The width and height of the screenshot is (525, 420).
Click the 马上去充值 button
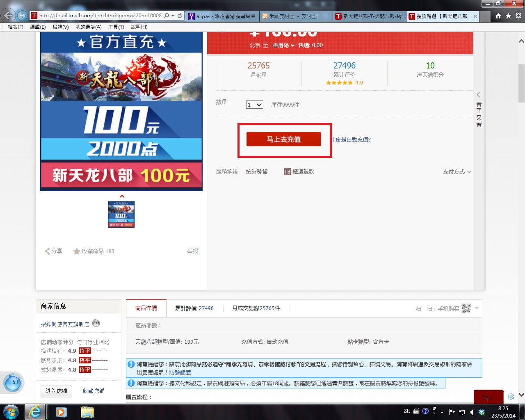click(x=283, y=139)
